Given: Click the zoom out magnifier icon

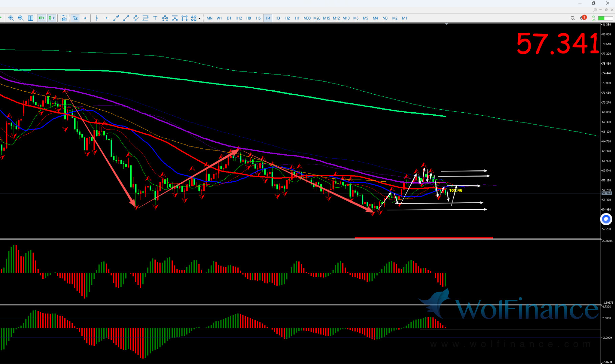Looking at the screenshot, I should pos(21,18).
